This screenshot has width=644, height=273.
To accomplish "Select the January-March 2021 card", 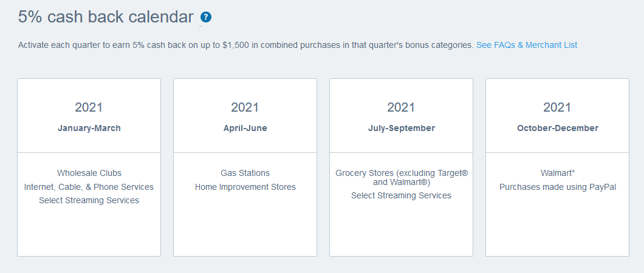I will [89, 167].
